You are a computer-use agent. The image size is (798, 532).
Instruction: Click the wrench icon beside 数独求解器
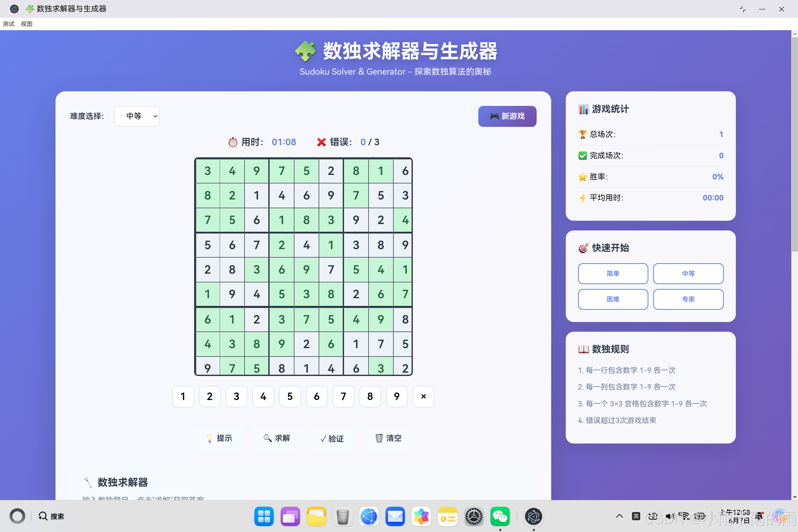coord(88,482)
